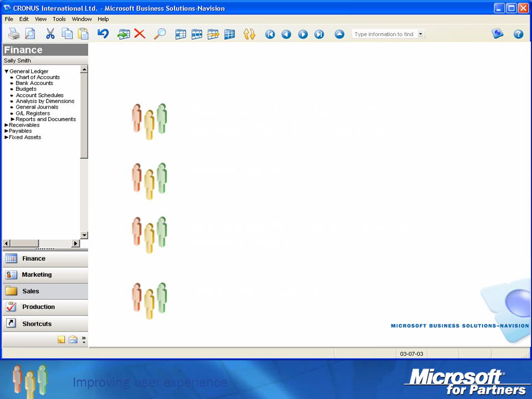Open the View menu
The width and height of the screenshot is (532, 399).
[x=40, y=19]
